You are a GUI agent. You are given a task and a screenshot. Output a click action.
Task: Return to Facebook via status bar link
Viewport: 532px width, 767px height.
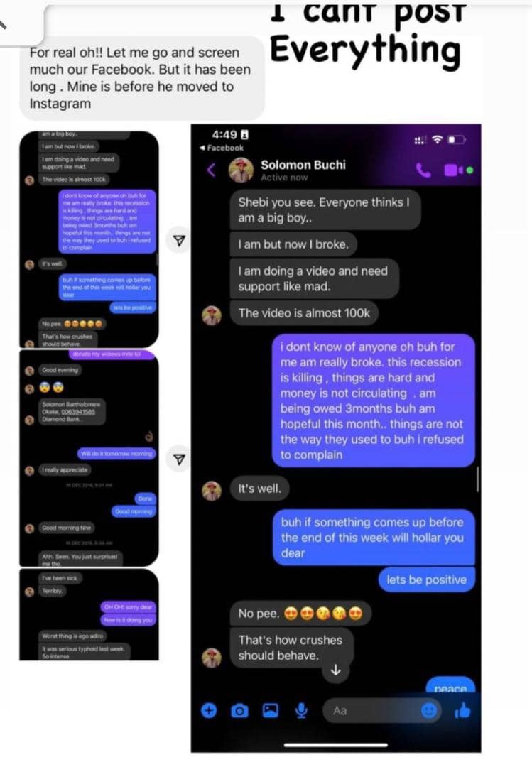(222, 148)
